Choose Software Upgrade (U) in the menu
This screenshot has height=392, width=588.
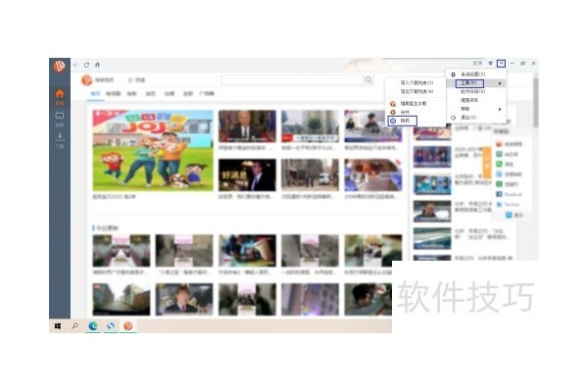pyautogui.click(x=473, y=91)
